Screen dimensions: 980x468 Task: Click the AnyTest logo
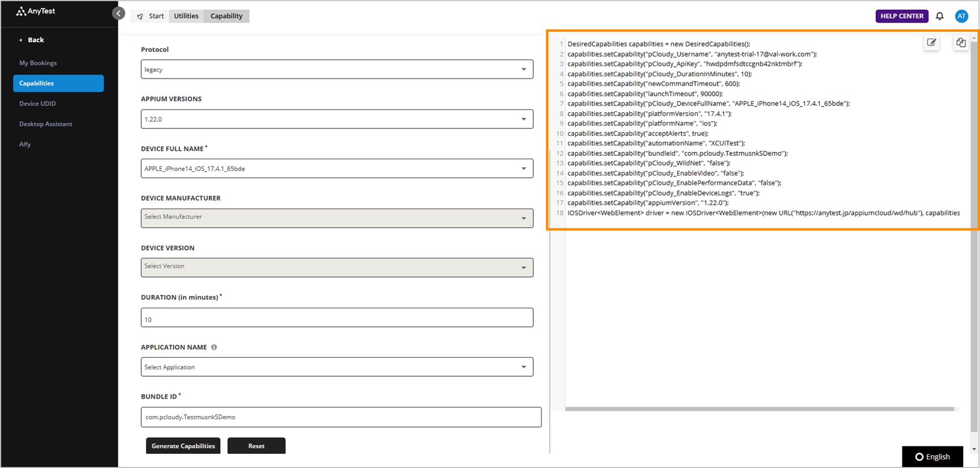click(x=36, y=11)
